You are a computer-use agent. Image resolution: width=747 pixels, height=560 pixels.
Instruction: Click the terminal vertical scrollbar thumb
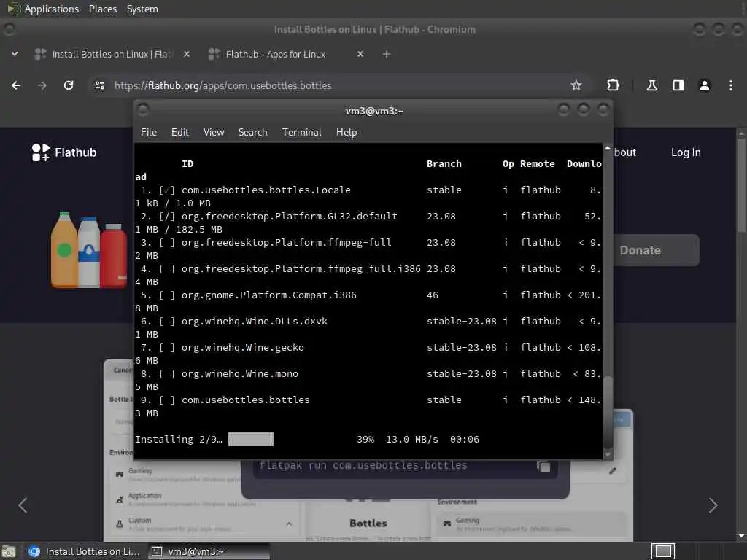tap(608, 412)
